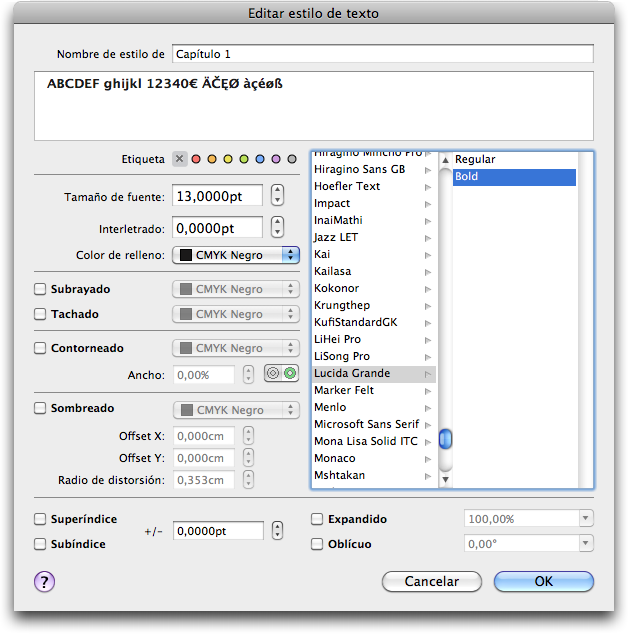The width and height of the screenshot is (628, 634).
Task: Open the Color de relleno dropdown
Action: pyautogui.click(x=236, y=255)
